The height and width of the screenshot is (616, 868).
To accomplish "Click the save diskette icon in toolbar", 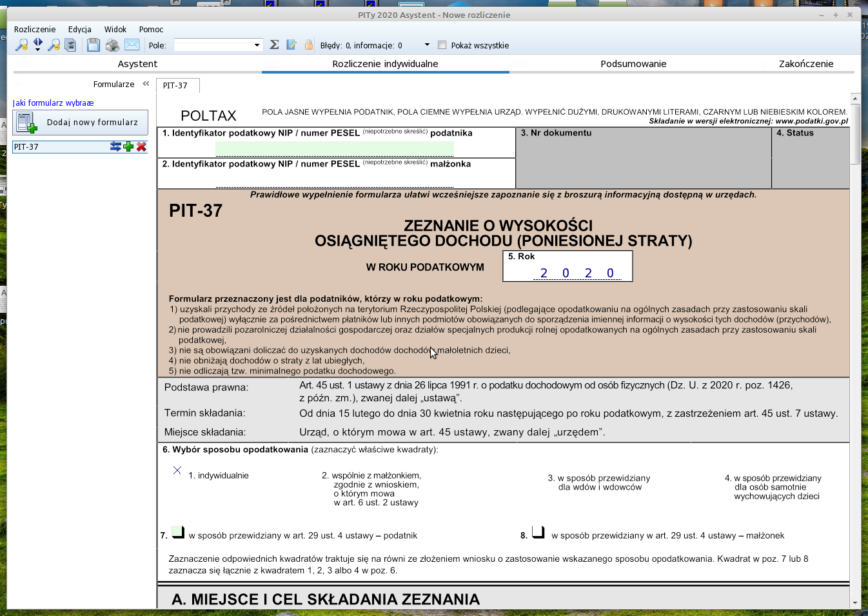I will coord(94,45).
